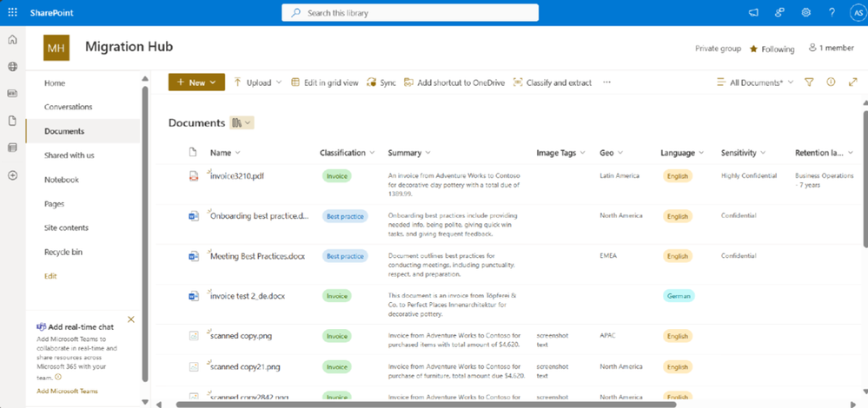Click the Word icon for Meeting Best Practices.docx
Image resolution: width=868 pixels, height=408 pixels.
[193, 256]
